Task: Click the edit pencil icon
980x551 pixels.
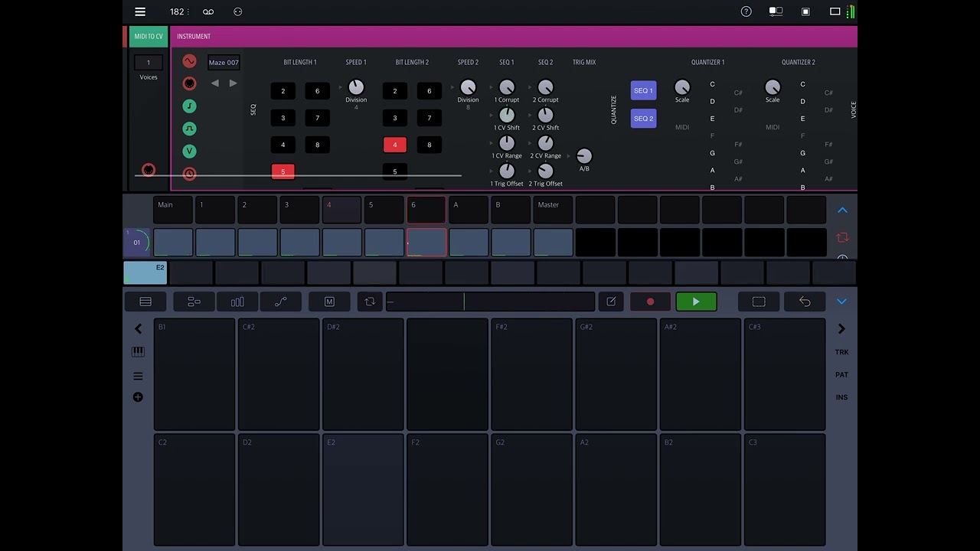Action: [611, 302]
